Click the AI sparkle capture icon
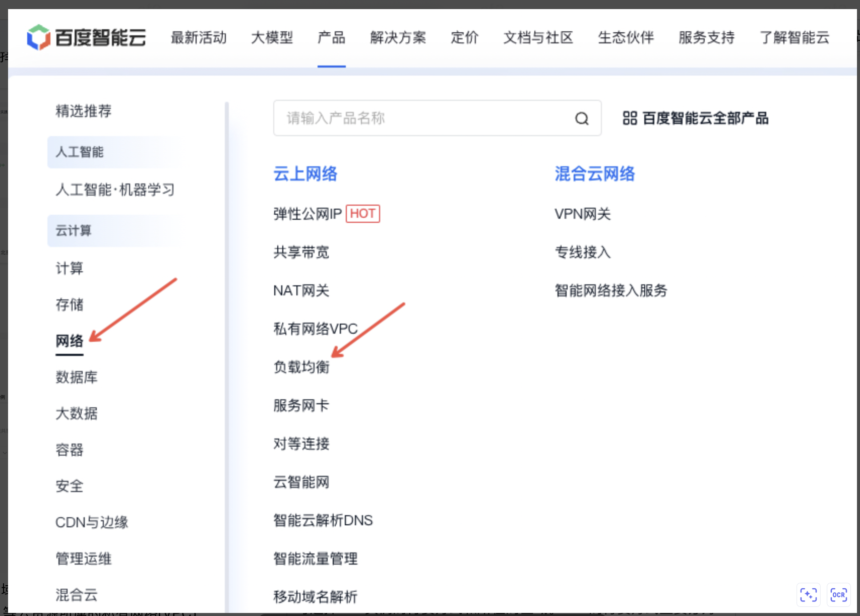Viewport: 860px width, 616px height. click(809, 595)
